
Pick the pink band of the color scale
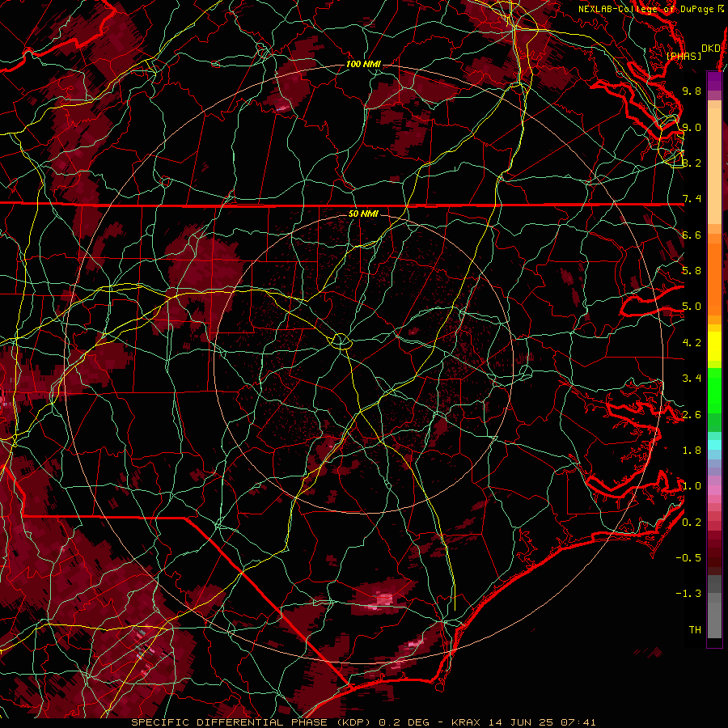714,491
